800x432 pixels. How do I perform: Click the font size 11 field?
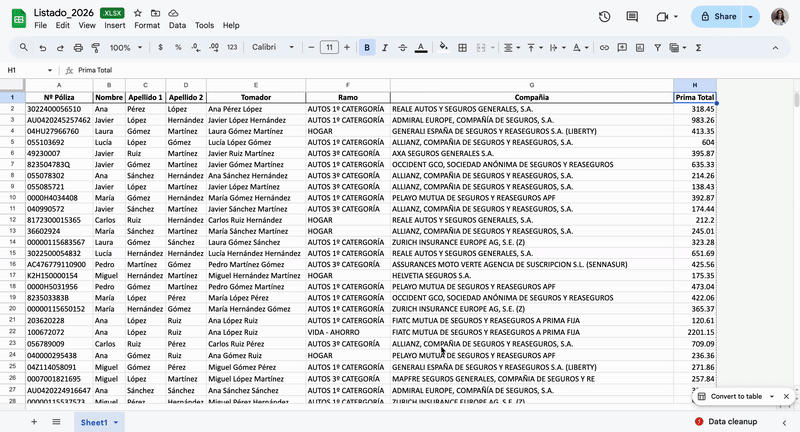329,47
